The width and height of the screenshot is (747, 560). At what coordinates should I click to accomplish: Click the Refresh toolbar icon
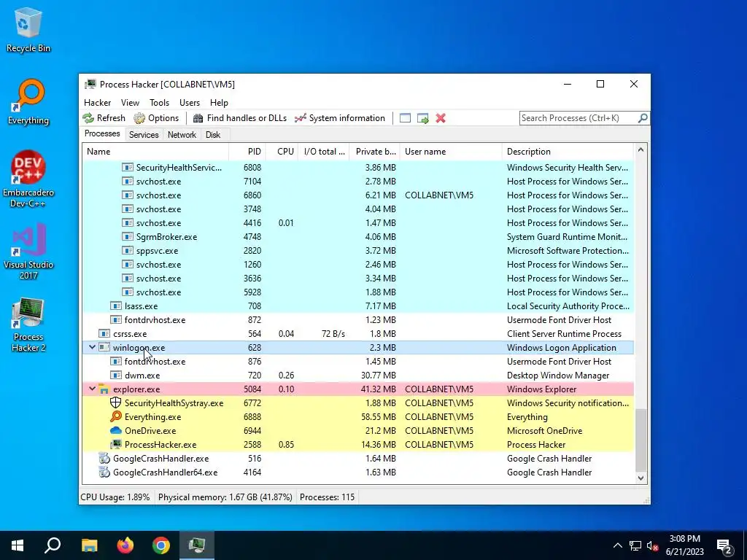click(x=88, y=118)
